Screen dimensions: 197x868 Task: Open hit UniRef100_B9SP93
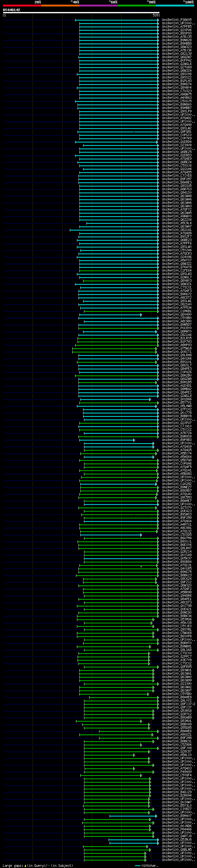pyautogui.click(x=177, y=33)
